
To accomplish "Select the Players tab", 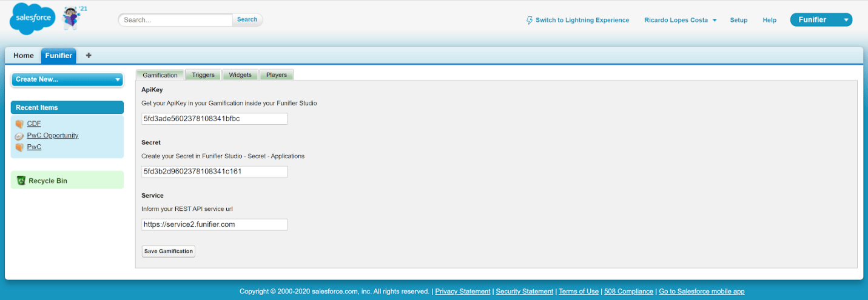I will coord(277,75).
